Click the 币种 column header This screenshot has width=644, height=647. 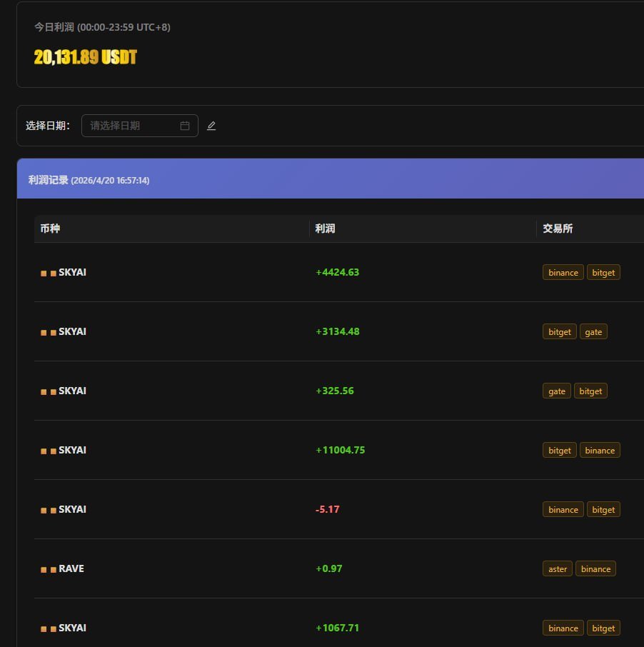[50, 229]
